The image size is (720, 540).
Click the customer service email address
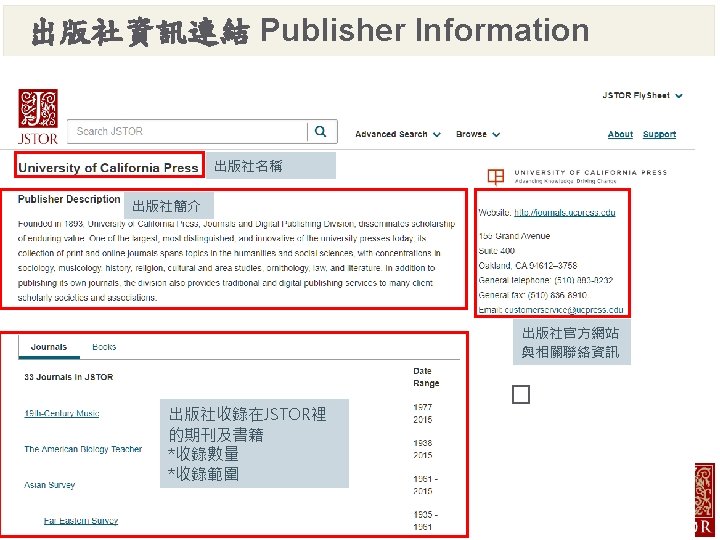(x=564, y=310)
